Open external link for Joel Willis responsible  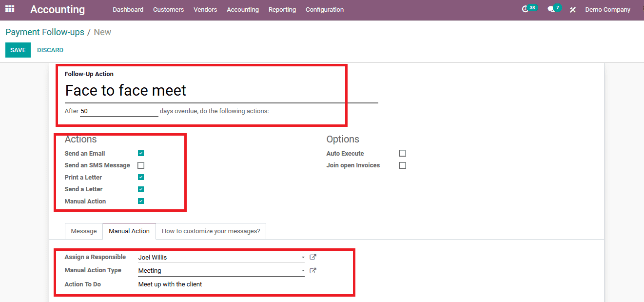click(313, 257)
